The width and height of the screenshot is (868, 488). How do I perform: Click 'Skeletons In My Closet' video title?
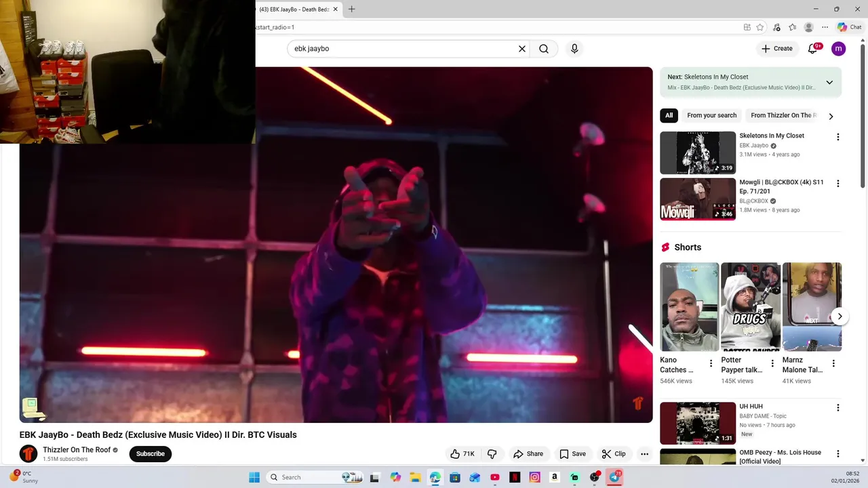[772, 136]
